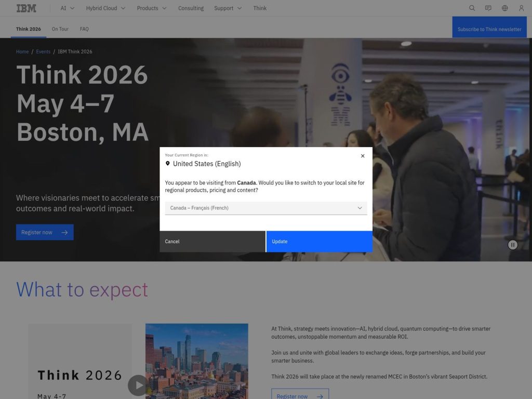Open the FAQ tab

tap(84, 29)
